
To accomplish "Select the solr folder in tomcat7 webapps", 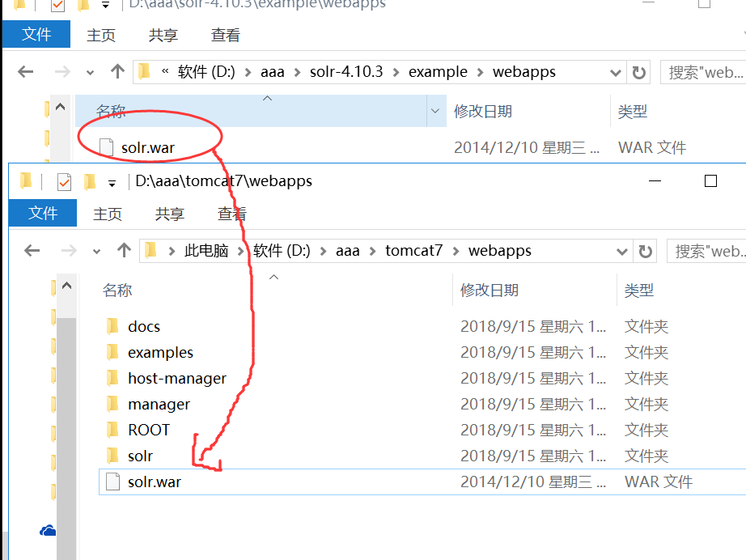I will tap(140, 456).
